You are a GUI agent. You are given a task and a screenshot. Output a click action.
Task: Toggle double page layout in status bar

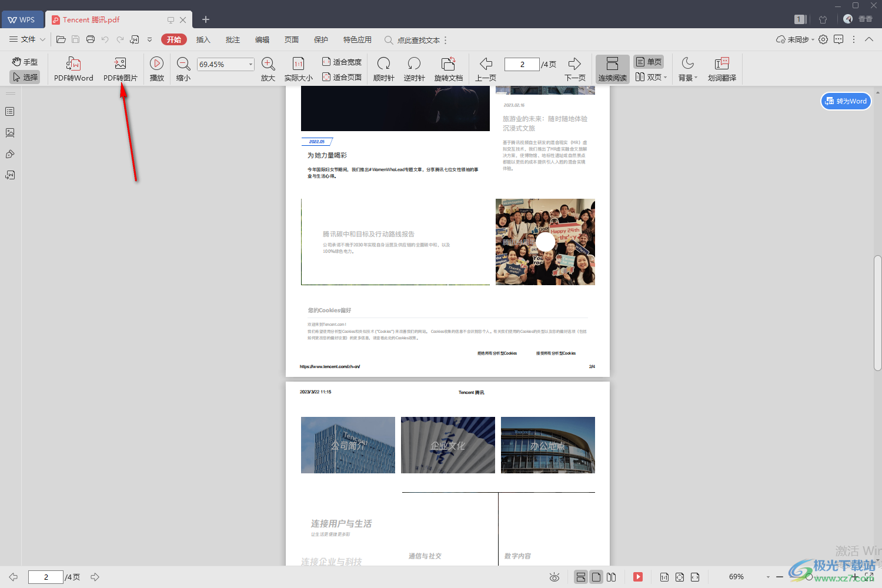612,577
